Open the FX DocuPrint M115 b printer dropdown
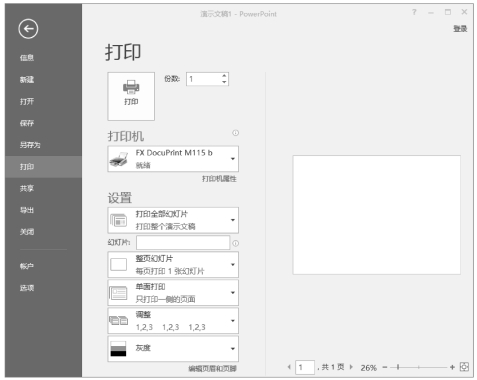The width and height of the screenshot is (477, 380). (173, 159)
